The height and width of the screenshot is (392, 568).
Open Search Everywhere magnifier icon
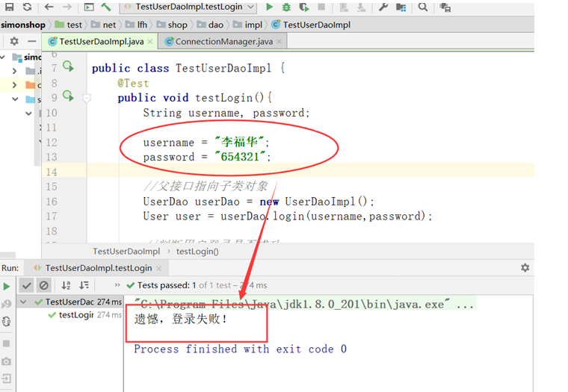coord(422,7)
